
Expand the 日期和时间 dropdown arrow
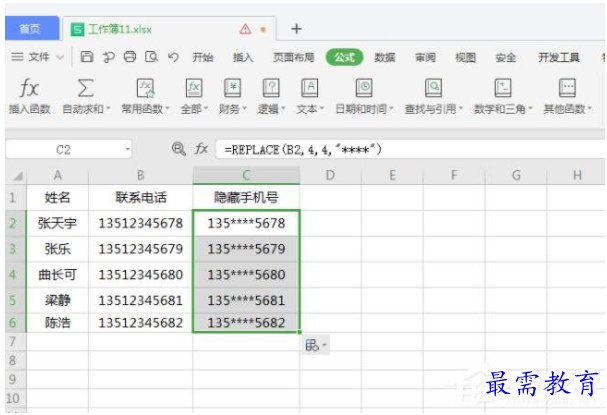pos(391,109)
